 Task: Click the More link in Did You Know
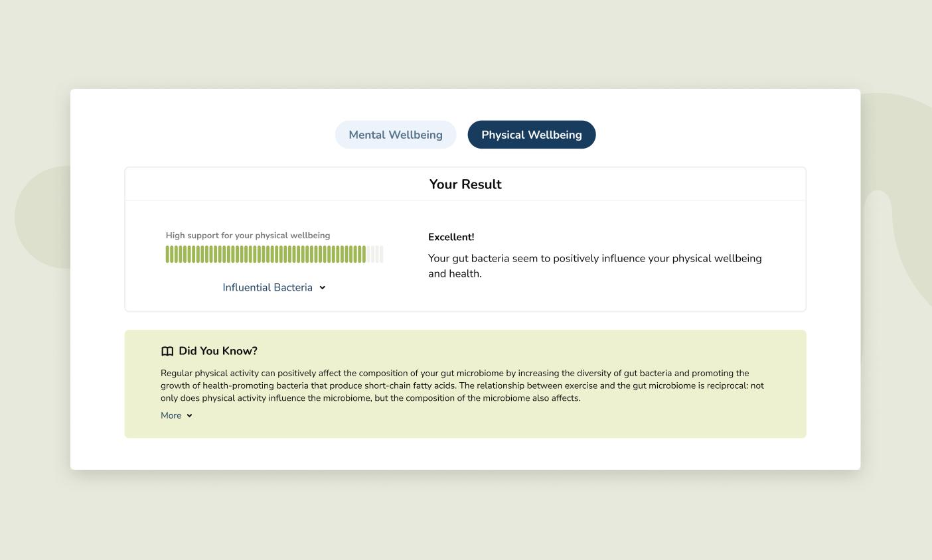[171, 415]
